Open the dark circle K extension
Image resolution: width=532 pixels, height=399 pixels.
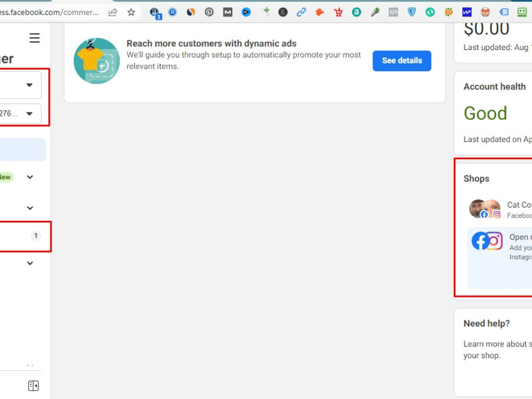pyautogui.click(x=283, y=12)
